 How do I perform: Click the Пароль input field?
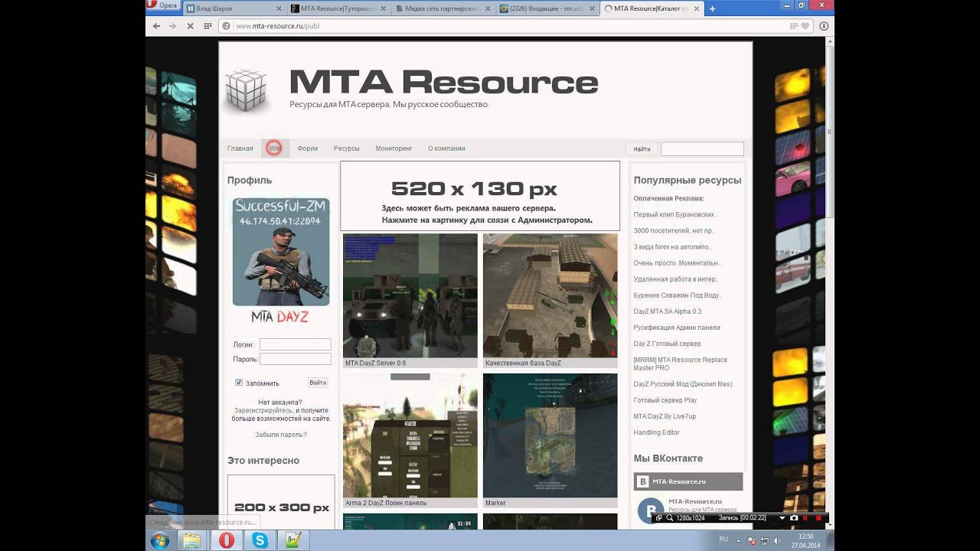pyautogui.click(x=295, y=359)
